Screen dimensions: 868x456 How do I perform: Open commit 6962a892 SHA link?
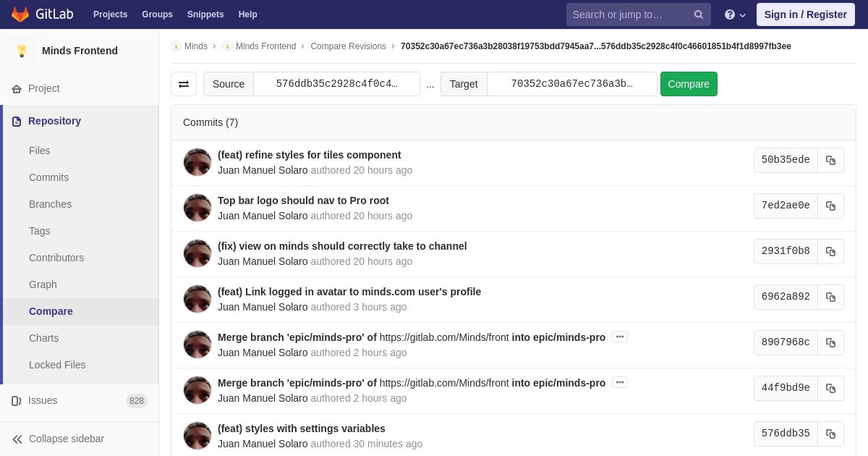pyautogui.click(x=786, y=297)
